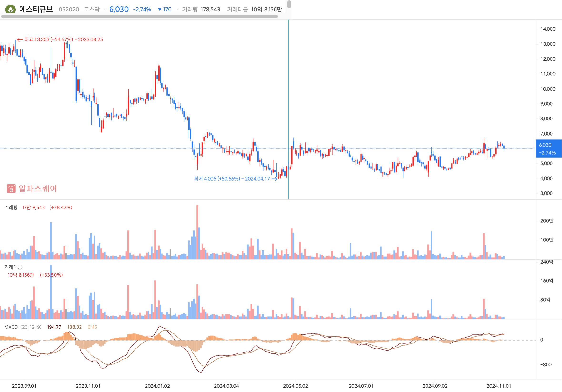Screen dimensions: 562x392
Task: Click the header 거래대금 value 10억 8,156만
Action: point(266,10)
